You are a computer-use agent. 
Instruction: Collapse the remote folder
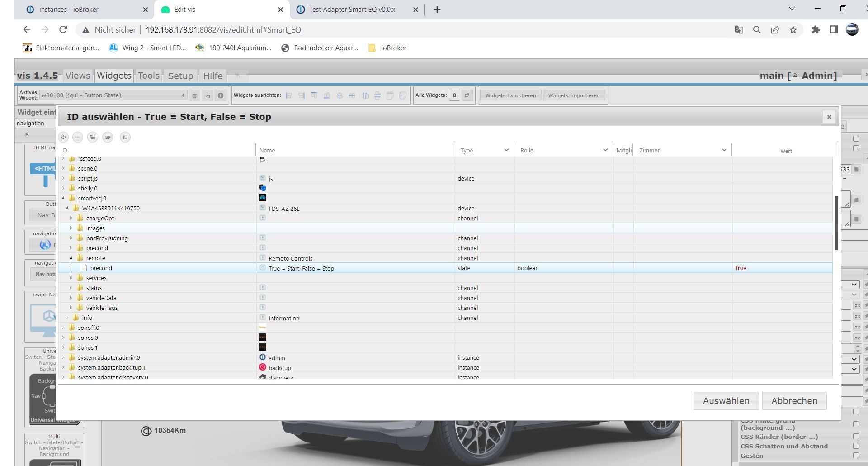[71, 258]
